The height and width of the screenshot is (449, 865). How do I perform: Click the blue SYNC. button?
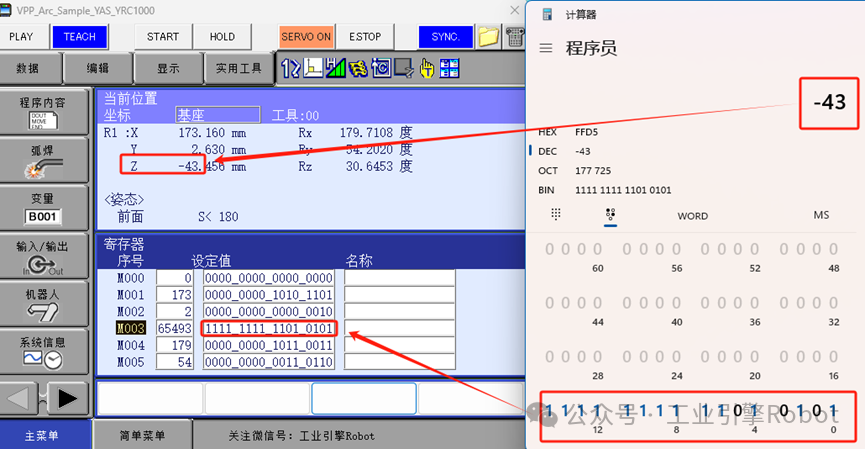coord(446,37)
